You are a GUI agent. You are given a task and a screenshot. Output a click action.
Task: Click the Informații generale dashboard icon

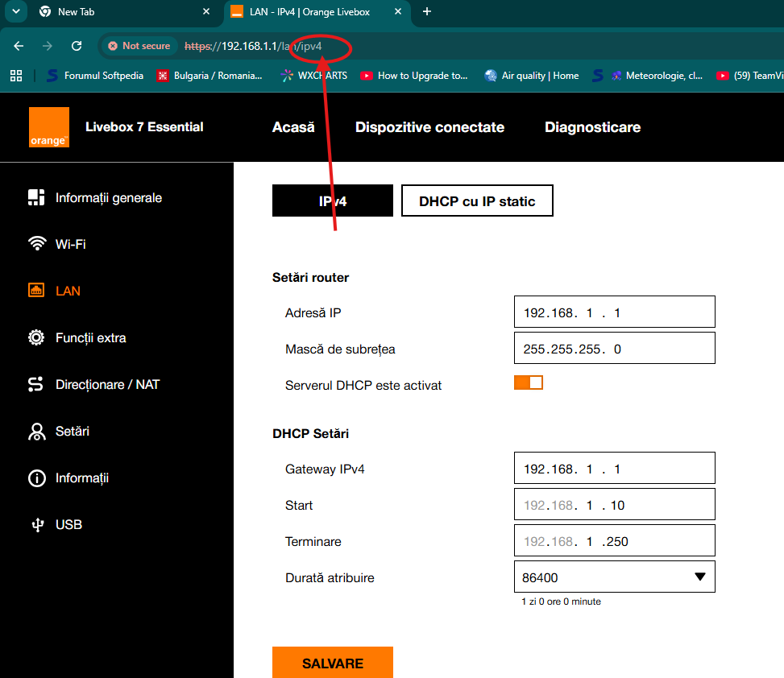[x=36, y=197]
